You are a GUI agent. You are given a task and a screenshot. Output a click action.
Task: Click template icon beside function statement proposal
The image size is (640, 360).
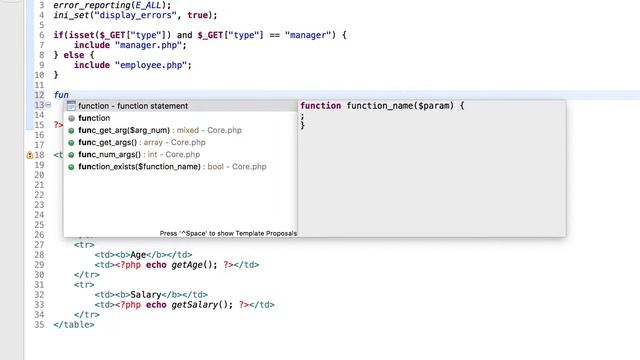[71, 106]
